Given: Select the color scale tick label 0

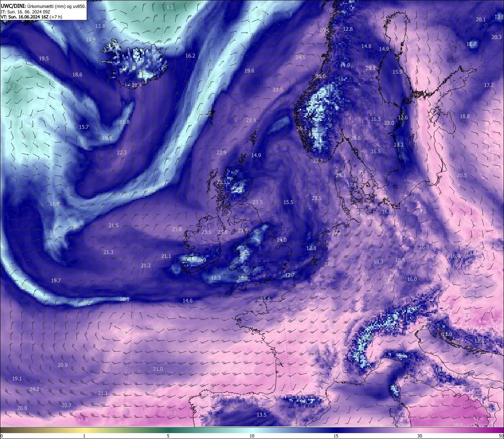Looking at the screenshot, I should coord(1,436).
